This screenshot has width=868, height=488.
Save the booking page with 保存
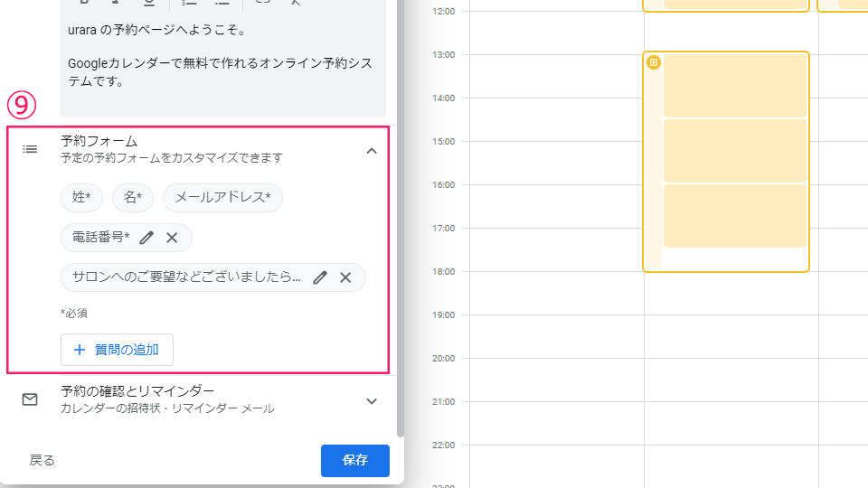pyautogui.click(x=355, y=460)
